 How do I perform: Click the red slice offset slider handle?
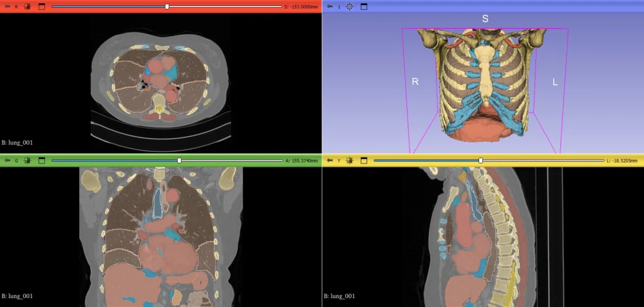tap(167, 6)
